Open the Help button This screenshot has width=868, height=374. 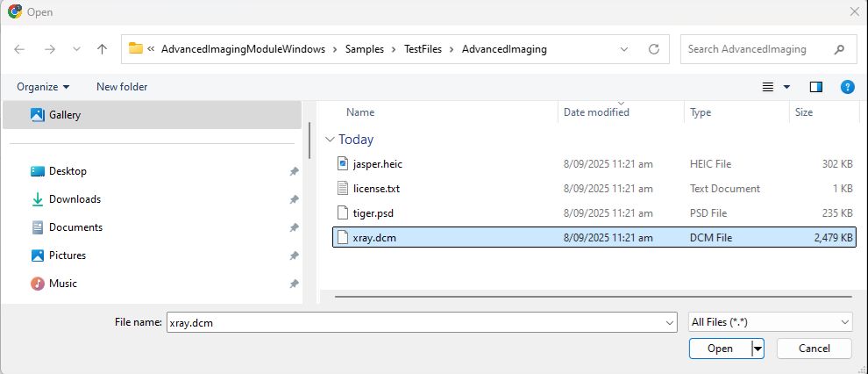pos(847,87)
